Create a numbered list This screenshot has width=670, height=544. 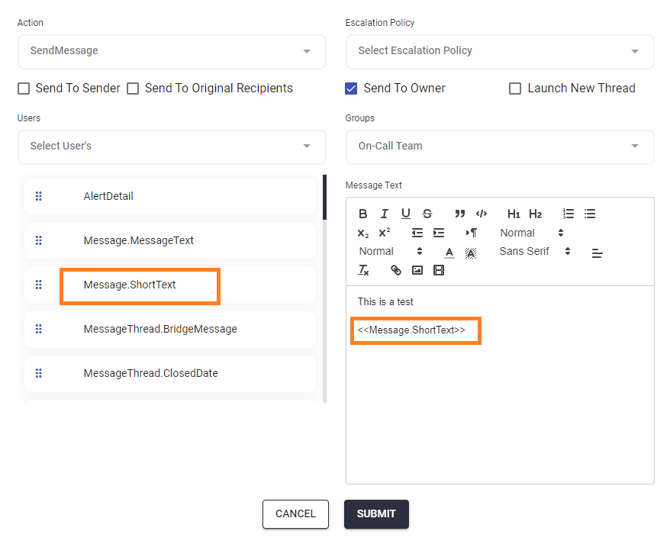[568, 214]
